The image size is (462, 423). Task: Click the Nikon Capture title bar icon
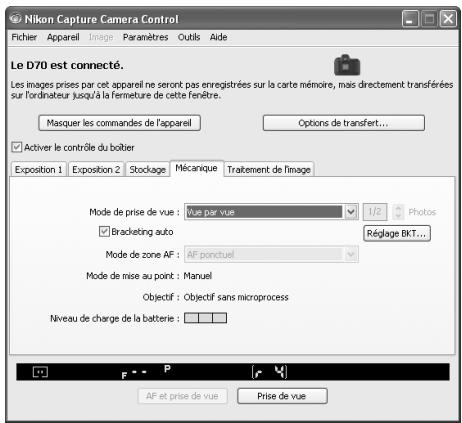tap(15, 18)
